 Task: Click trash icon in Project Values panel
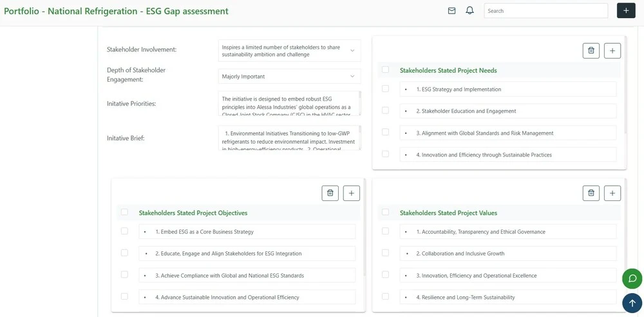(591, 193)
